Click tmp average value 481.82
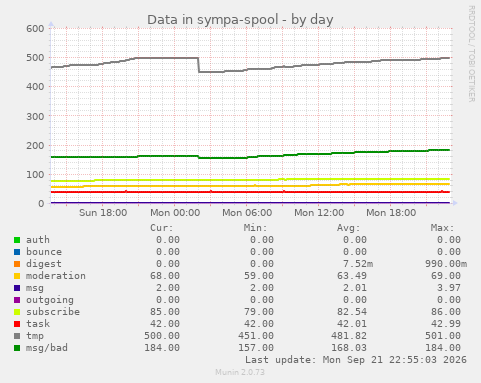481x383 pixels. click(349, 336)
